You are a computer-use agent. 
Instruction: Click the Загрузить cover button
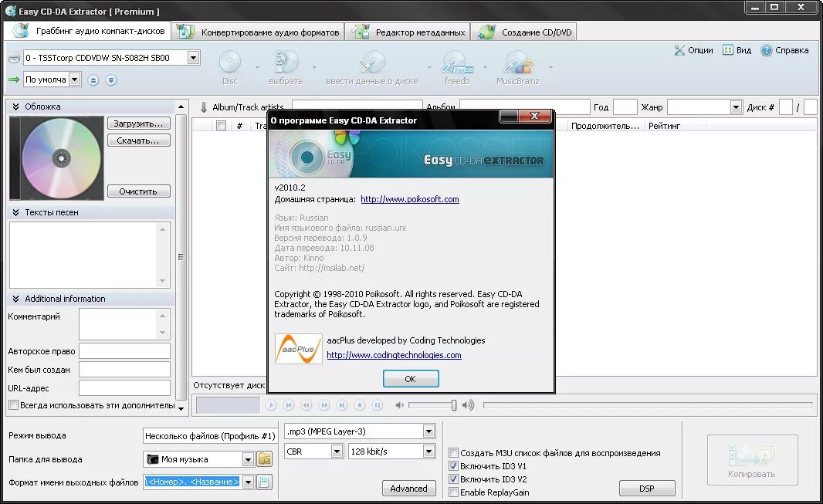139,123
